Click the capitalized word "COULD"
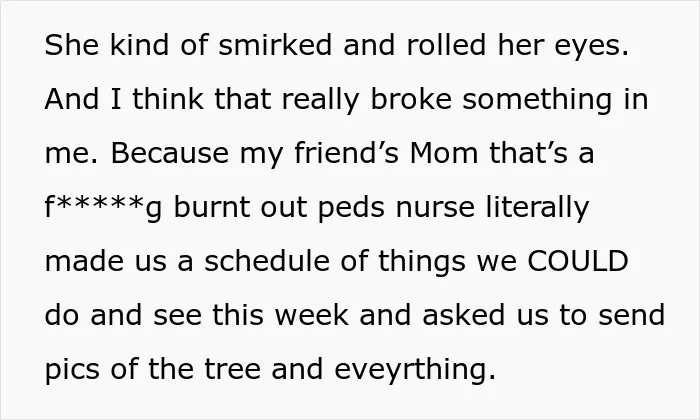 coord(578,261)
